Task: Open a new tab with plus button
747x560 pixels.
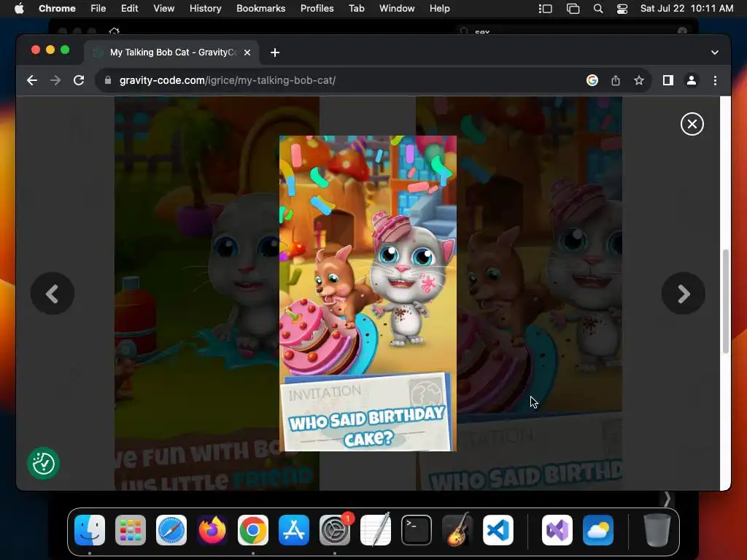Action: (275, 52)
